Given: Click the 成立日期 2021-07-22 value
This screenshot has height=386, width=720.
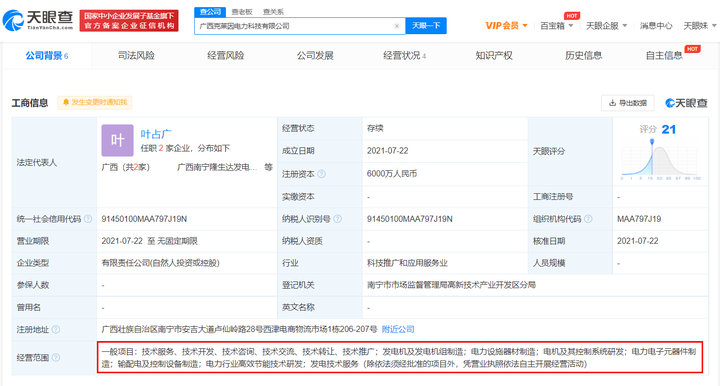Looking at the screenshot, I should pos(388,151).
